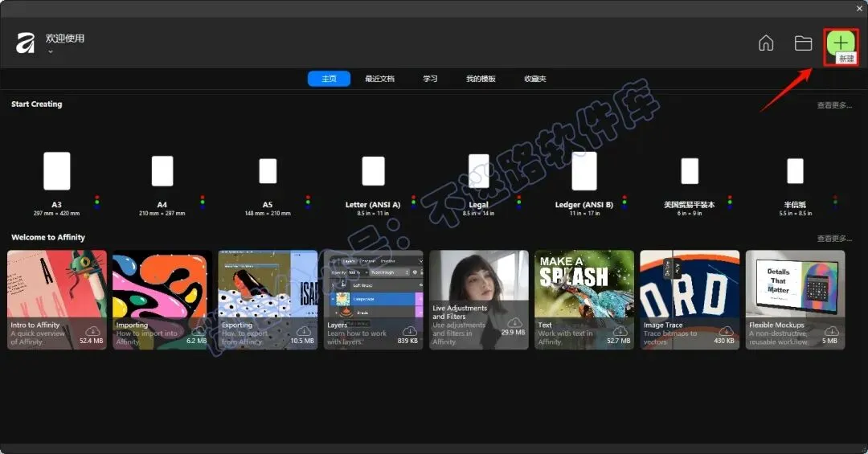The image size is (868, 454).
Task: Click the Start Creating heading
Action: (36, 104)
